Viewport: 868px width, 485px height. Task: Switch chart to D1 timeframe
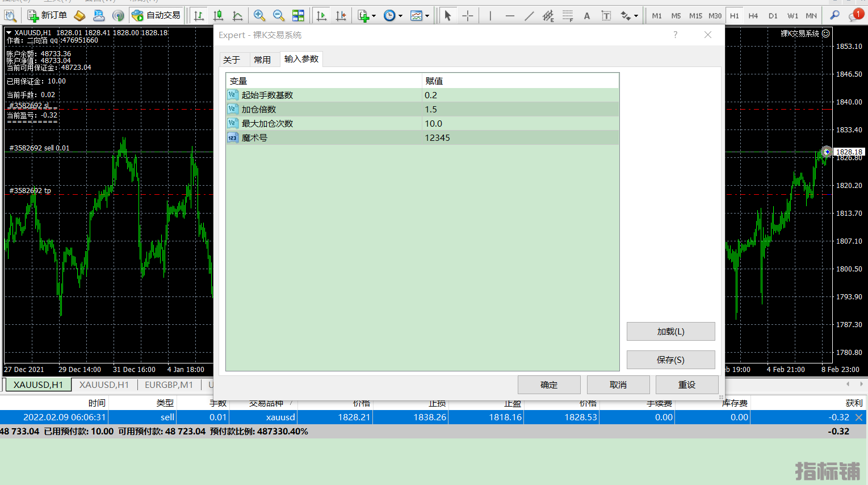coord(773,16)
